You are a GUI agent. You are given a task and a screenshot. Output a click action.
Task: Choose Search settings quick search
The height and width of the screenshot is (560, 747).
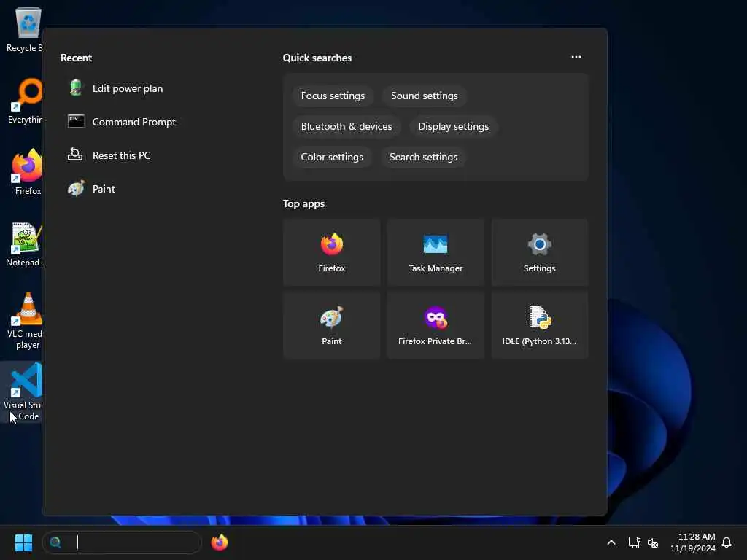424,157
